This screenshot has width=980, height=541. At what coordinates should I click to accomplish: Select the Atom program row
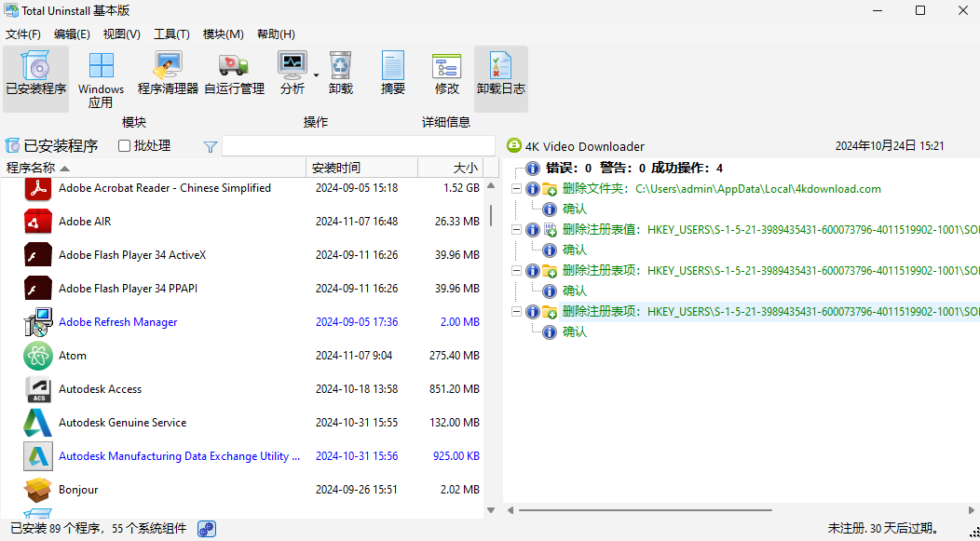[242, 356]
